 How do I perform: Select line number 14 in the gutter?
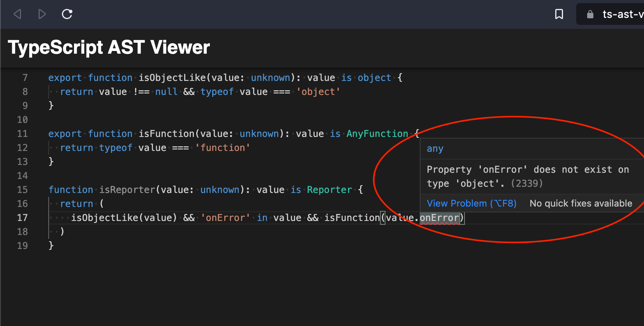pos(23,176)
